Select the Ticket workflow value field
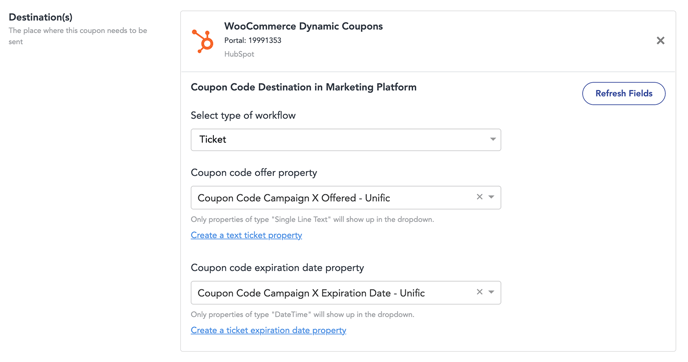688x362 pixels. [346, 140]
